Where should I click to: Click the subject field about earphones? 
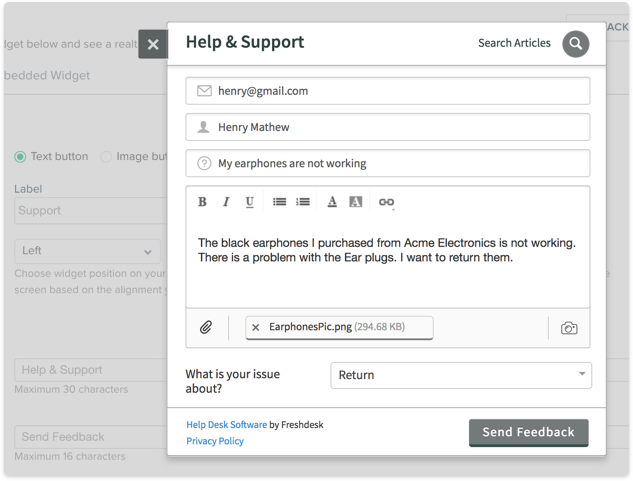click(x=388, y=163)
